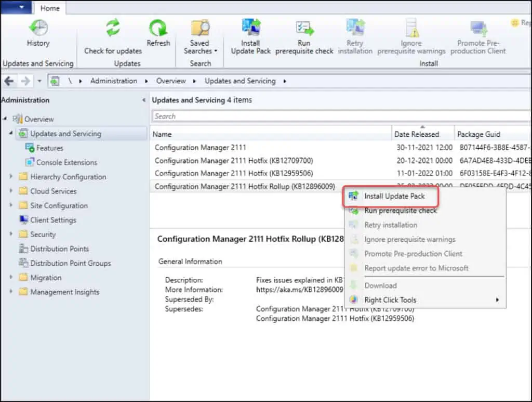The height and width of the screenshot is (402, 532).
Task: Click the Promote Pre-production Client ribbon icon
Action: [x=478, y=29]
